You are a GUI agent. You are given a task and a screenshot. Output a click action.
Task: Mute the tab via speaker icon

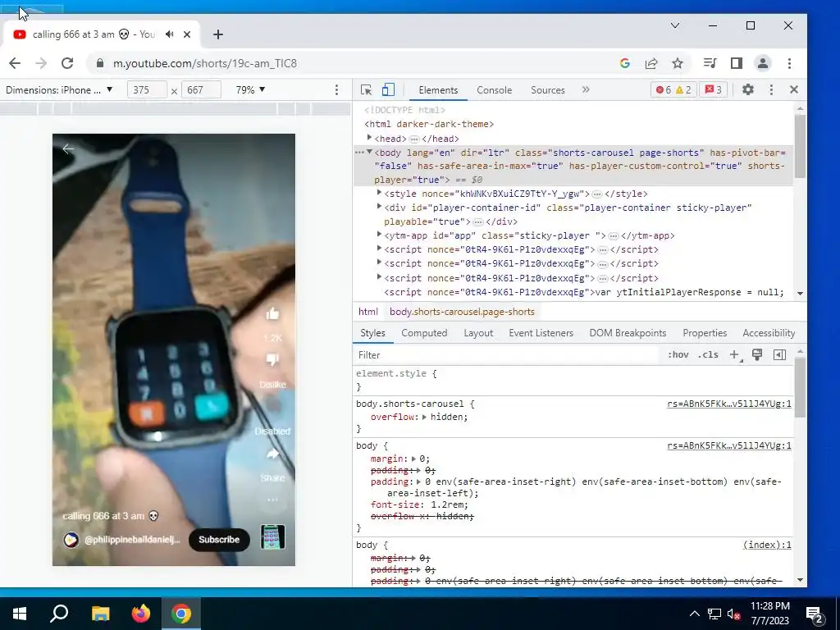click(170, 34)
